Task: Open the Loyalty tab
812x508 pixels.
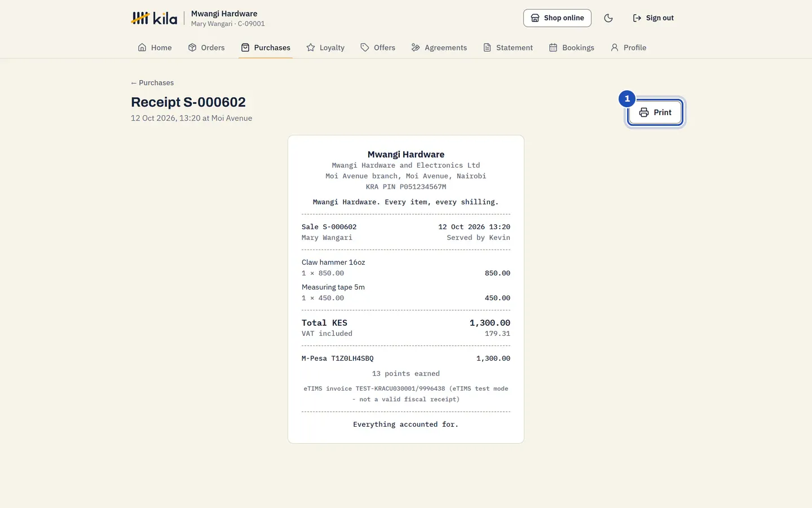Action: (x=325, y=47)
